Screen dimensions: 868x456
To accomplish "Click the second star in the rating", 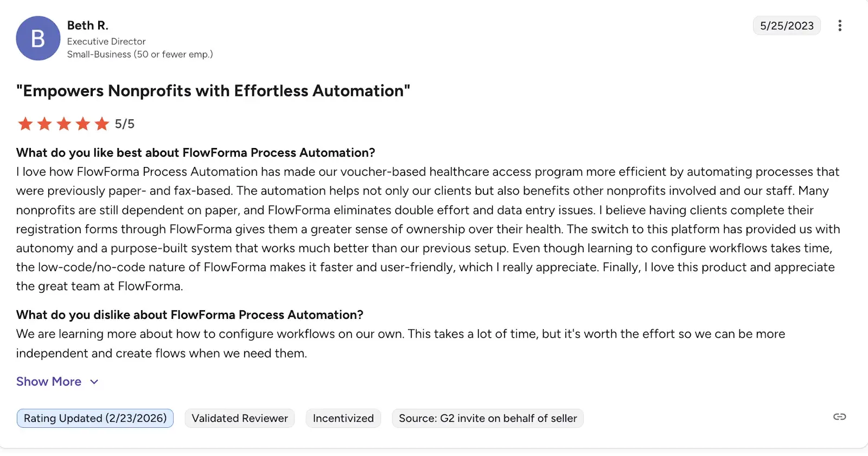I will point(44,124).
